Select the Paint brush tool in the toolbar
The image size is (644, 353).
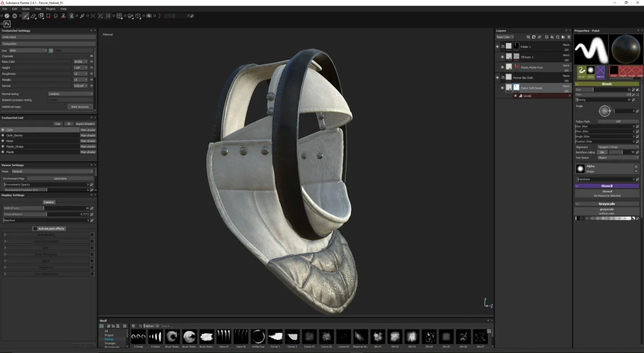[x=25, y=16]
